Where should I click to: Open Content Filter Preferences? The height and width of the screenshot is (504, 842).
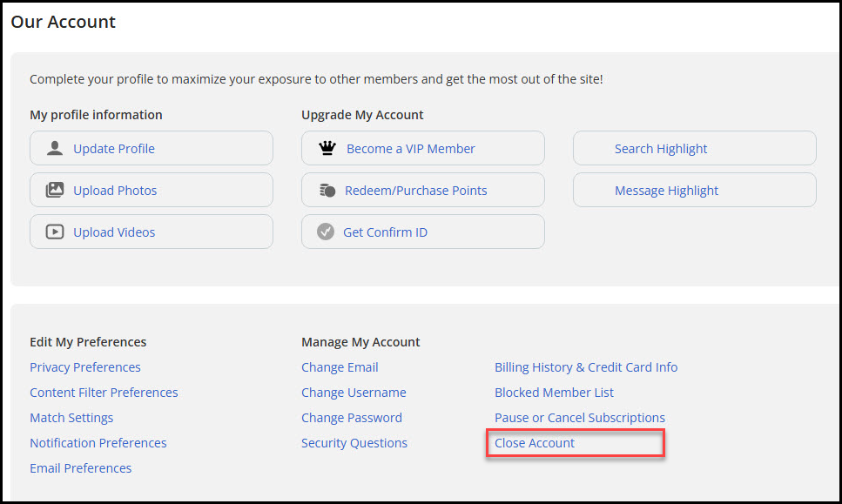pos(104,393)
